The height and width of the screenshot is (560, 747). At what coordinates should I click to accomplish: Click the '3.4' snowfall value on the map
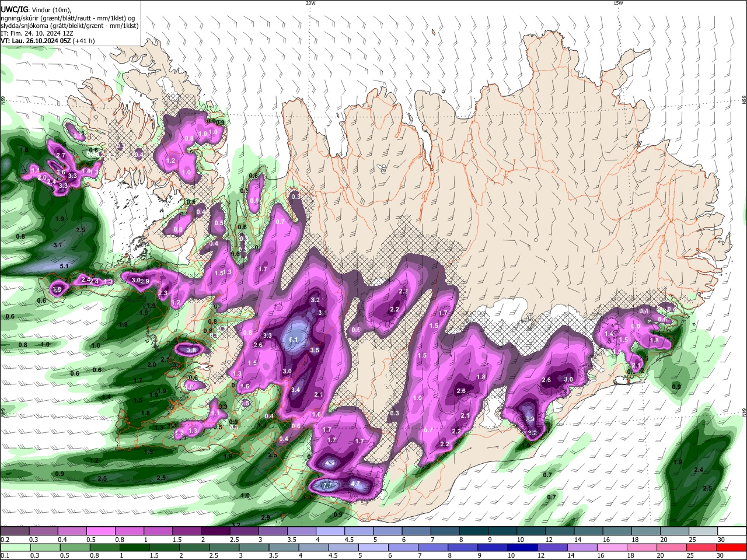click(295, 390)
